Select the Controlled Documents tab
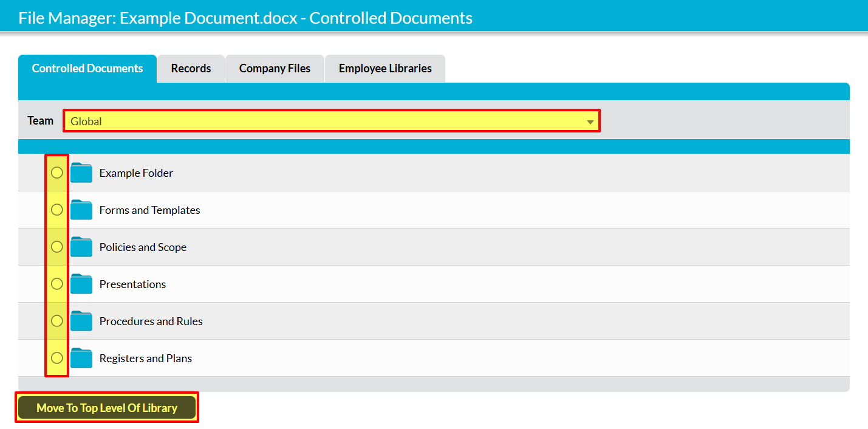 click(x=87, y=69)
